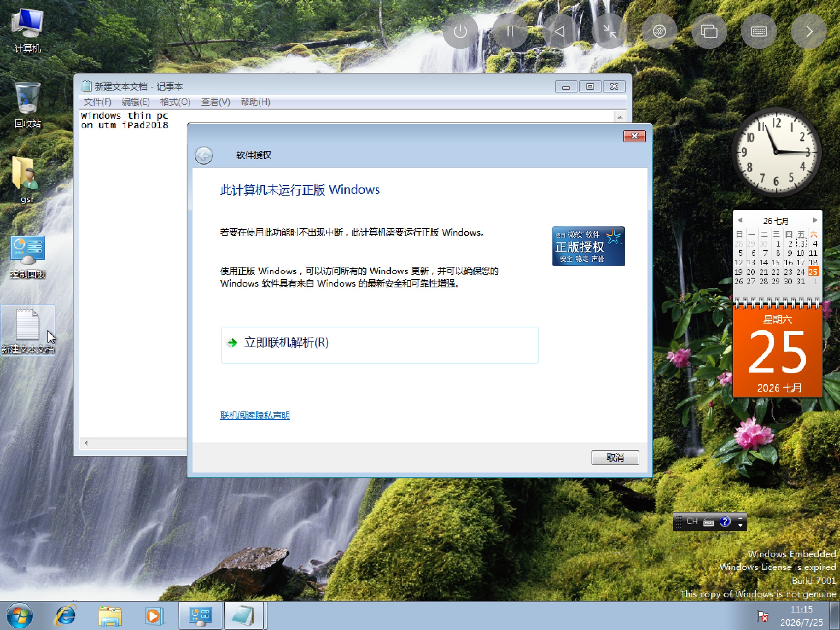The image size is (840, 630).
Task: Switch to Notepad taskbar button
Action: 244,616
